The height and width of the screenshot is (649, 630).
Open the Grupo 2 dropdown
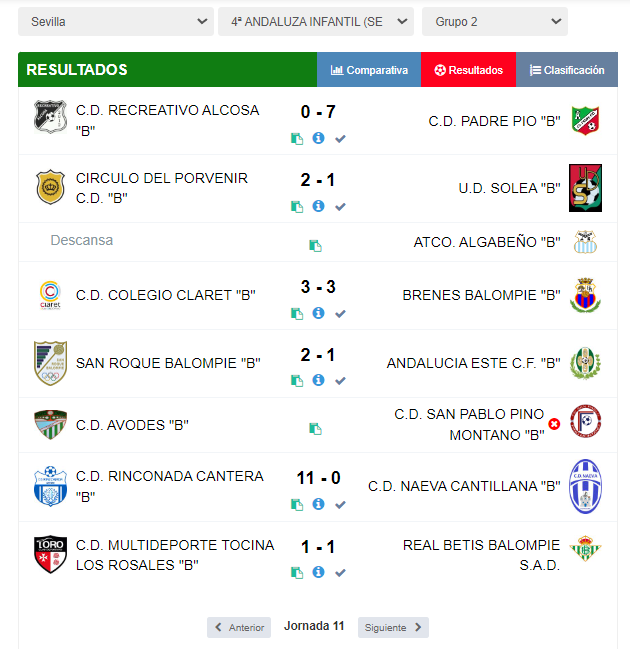tap(495, 22)
